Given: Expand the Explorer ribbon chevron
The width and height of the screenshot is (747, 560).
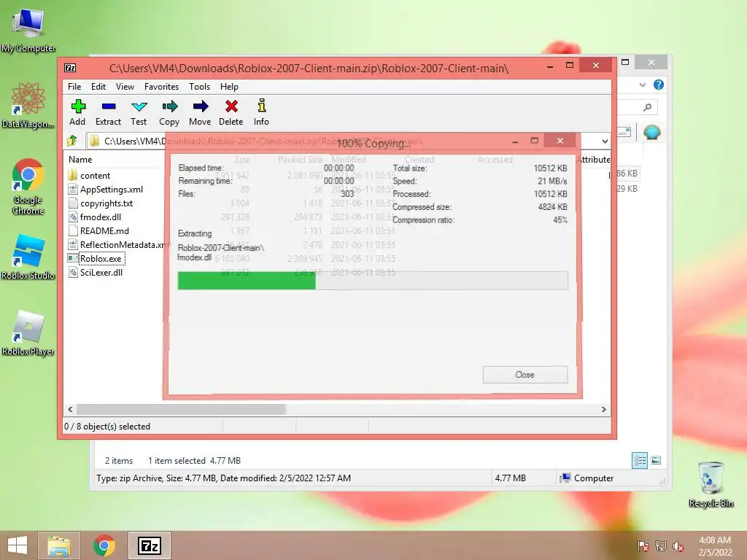Looking at the screenshot, I should coord(643,85).
